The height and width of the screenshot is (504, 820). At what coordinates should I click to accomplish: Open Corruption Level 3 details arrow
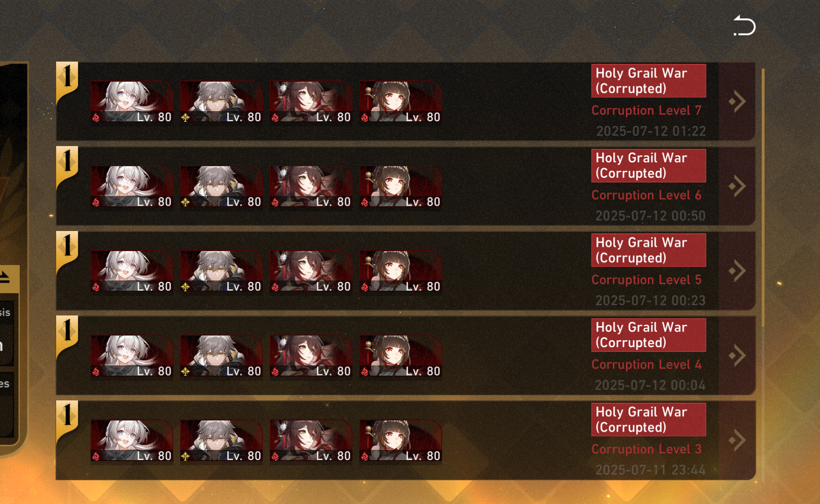click(737, 440)
